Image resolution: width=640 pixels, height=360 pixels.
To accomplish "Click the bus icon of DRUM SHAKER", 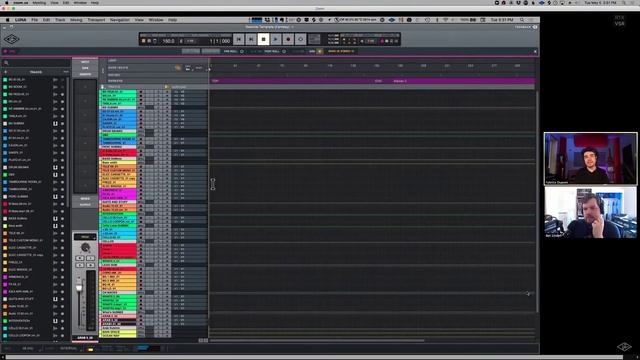I will point(55,167).
